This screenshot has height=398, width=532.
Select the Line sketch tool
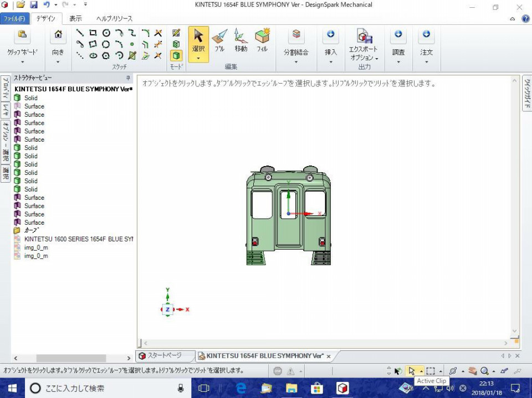click(80, 33)
